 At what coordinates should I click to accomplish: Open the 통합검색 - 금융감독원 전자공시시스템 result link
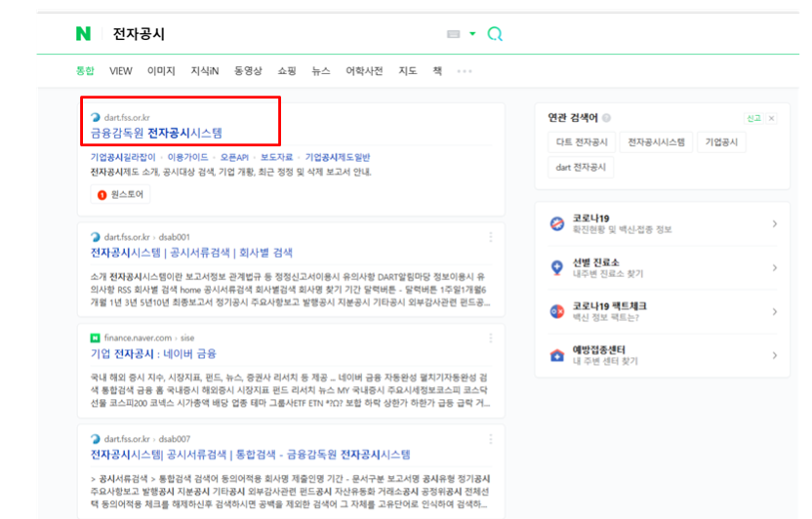251,455
